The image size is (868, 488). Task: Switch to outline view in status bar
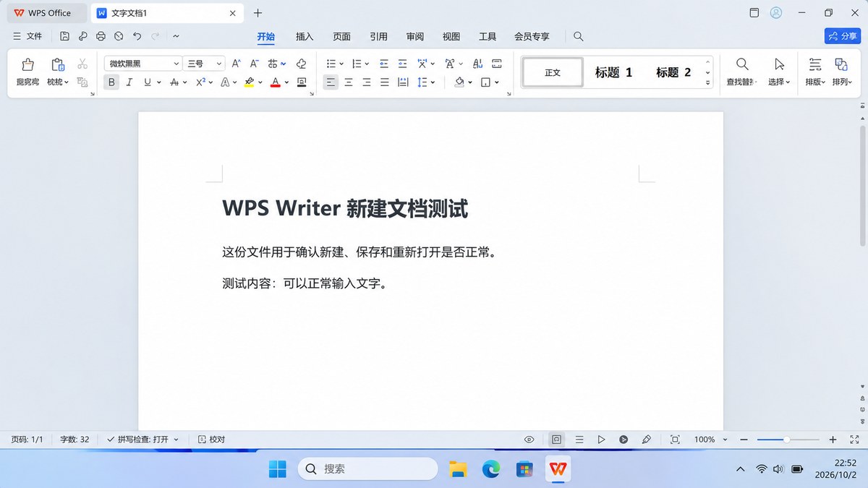click(x=579, y=439)
